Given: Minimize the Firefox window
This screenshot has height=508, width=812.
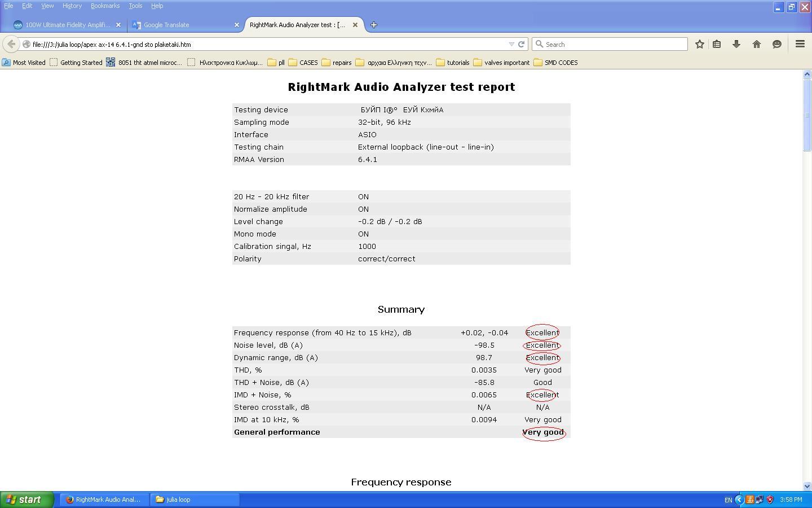Looking at the screenshot, I should pyautogui.click(x=778, y=7).
